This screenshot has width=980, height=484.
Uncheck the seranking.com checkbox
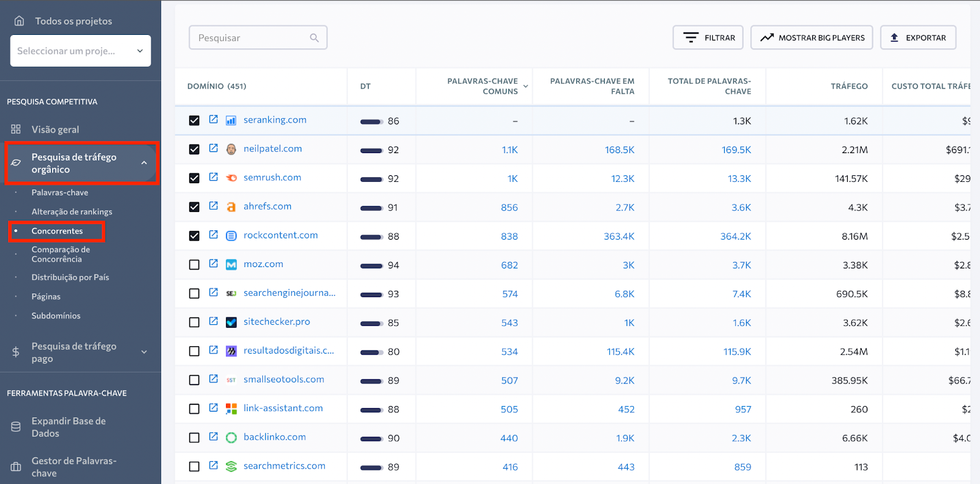point(194,121)
